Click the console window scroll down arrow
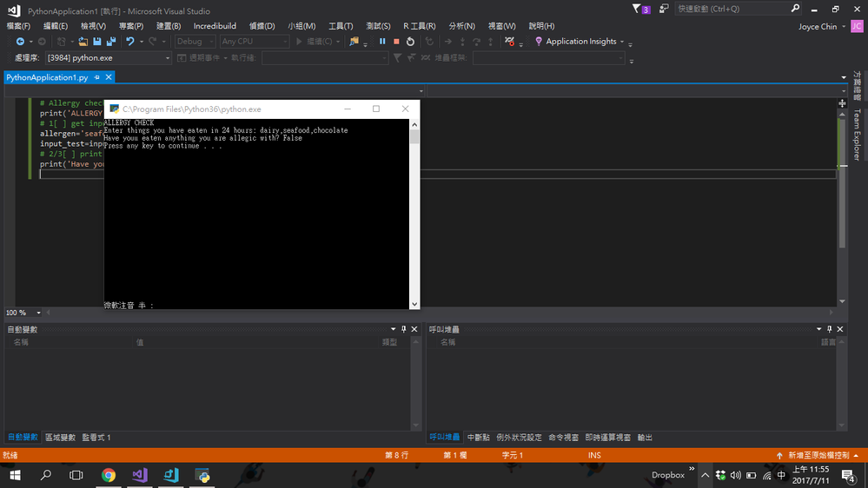The image size is (868, 488). pyautogui.click(x=414, y=304)
